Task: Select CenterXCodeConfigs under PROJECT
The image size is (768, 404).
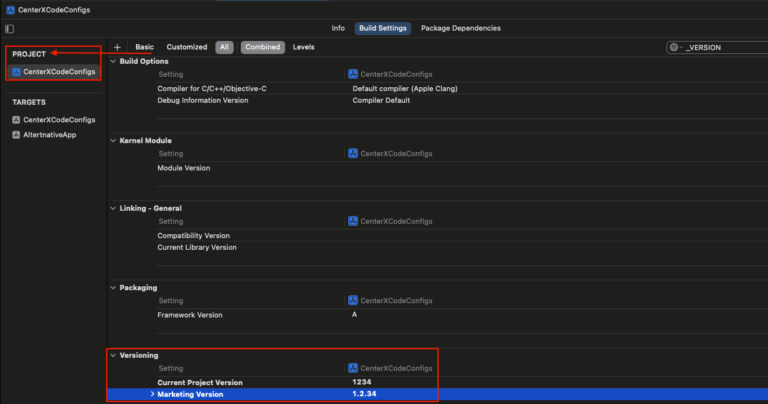Action: pos(54,71)
